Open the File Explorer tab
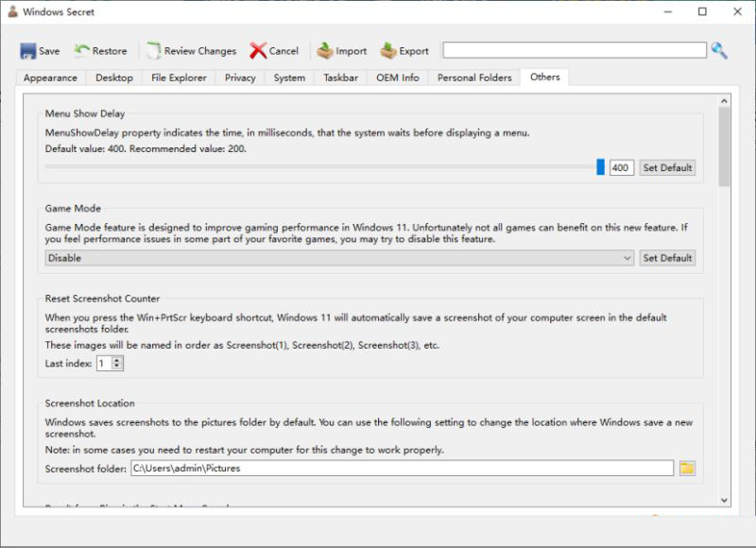 coord(179,77)
